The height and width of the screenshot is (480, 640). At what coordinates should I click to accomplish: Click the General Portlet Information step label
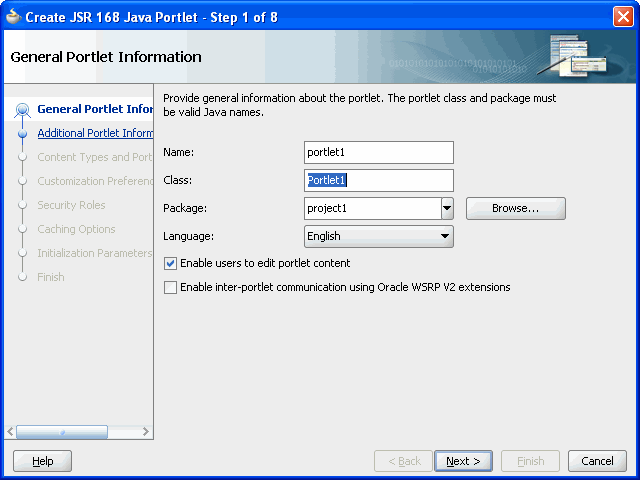pyautogui.click(x=95, y=109)
